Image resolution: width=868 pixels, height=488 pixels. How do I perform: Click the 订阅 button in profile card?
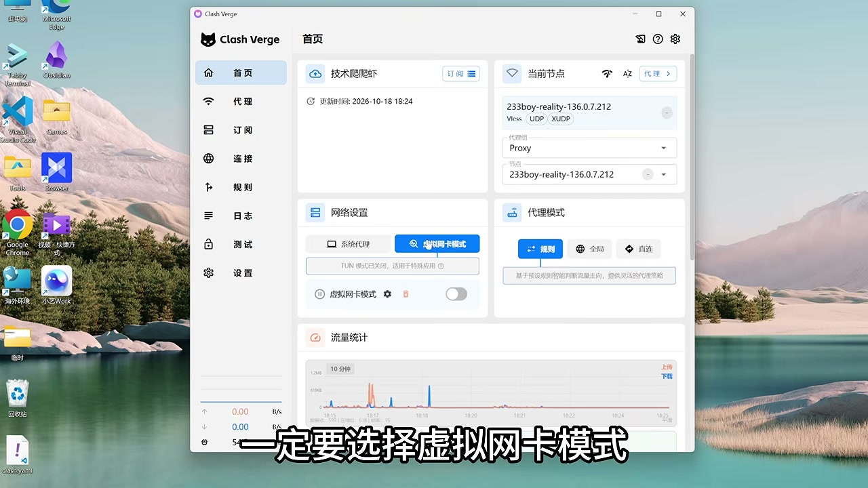(x=461, y=73)
